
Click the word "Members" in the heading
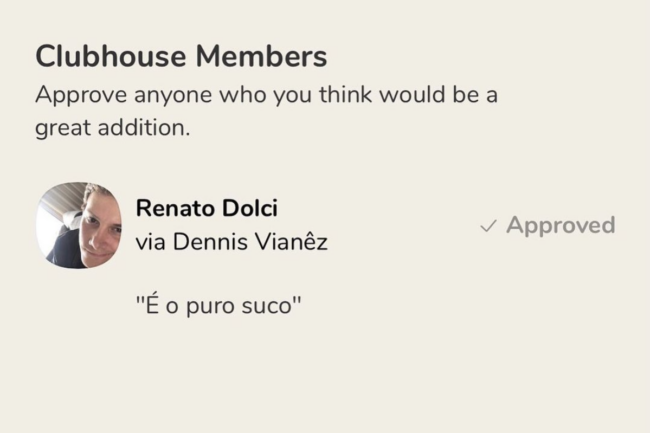point(262,56)
